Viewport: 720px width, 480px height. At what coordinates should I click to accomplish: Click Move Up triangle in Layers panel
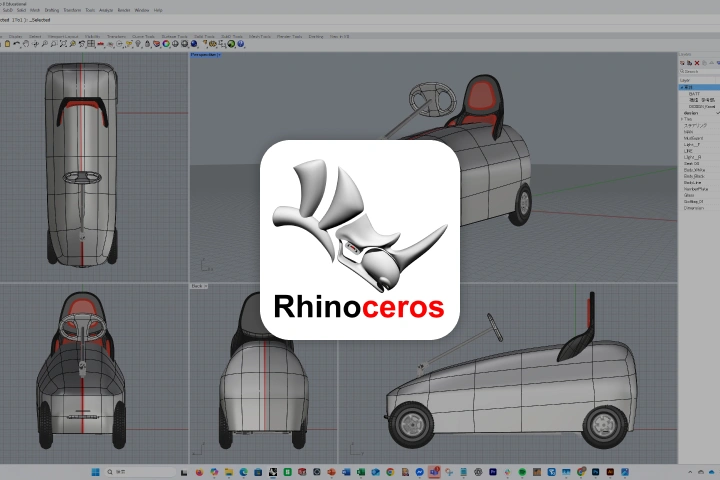[x=711, y=62]
